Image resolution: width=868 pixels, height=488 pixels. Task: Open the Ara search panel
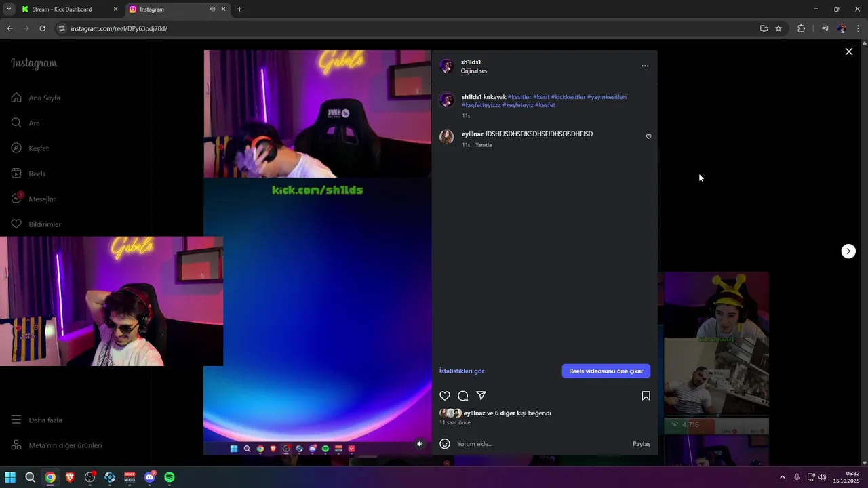coord(25,123)
